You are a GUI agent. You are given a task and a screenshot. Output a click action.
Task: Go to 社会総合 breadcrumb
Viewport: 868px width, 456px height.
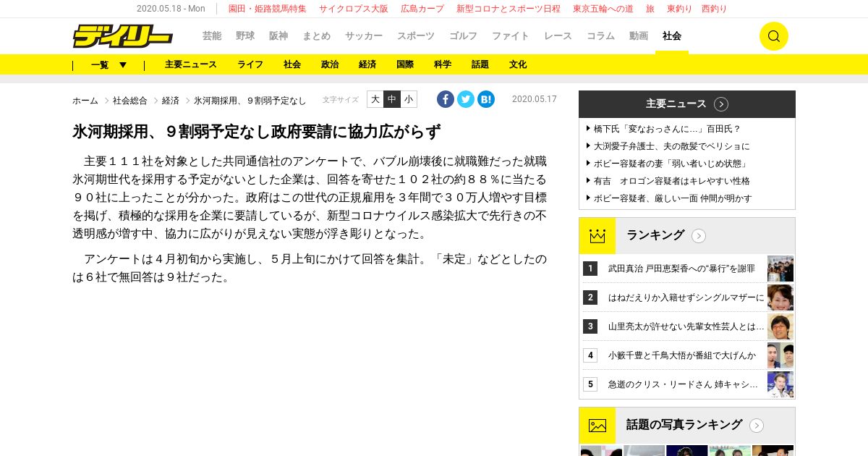pos(130,101)
